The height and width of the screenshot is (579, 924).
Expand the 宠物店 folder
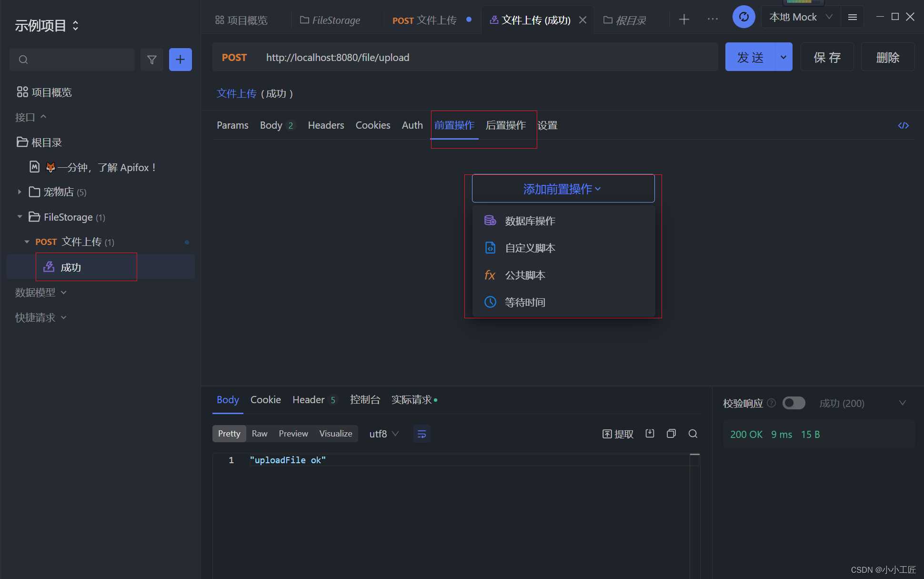click(x=20, y=192)
